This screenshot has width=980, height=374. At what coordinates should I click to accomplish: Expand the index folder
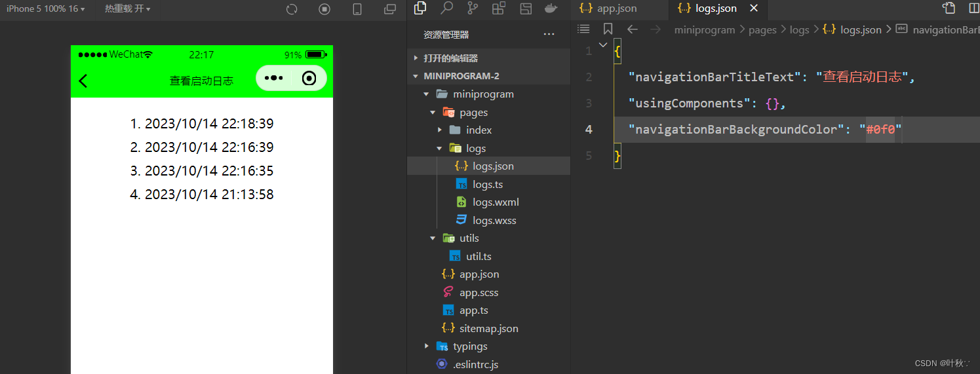tap(439, 130)
